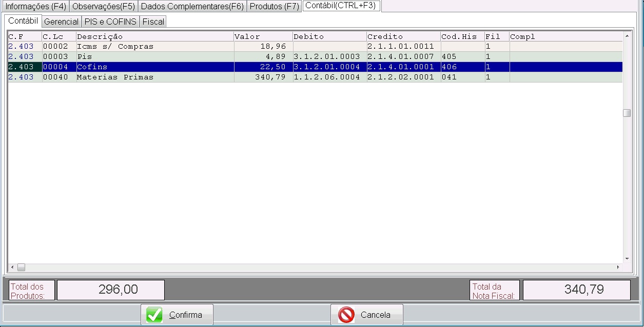The image size is (644, 327).
Task: Select the Gerencial sub-tab
Action: (x=61, y=22)
